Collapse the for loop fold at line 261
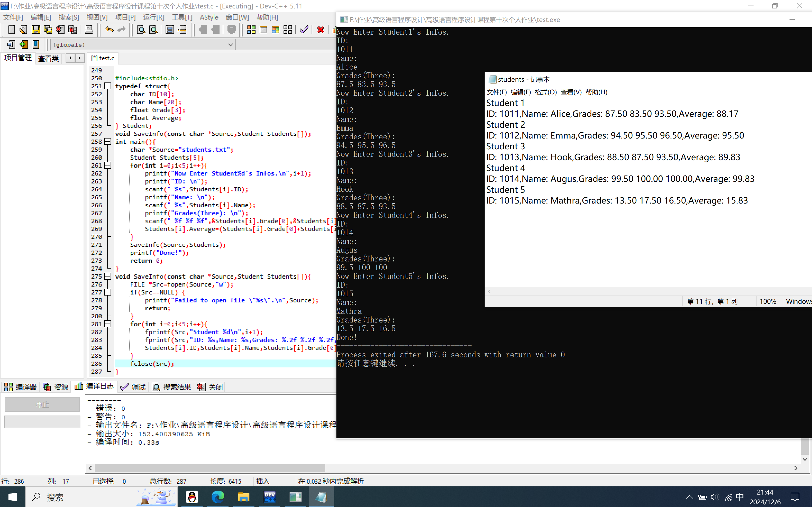This screenshot has height=507, width=812. [108, 165]
